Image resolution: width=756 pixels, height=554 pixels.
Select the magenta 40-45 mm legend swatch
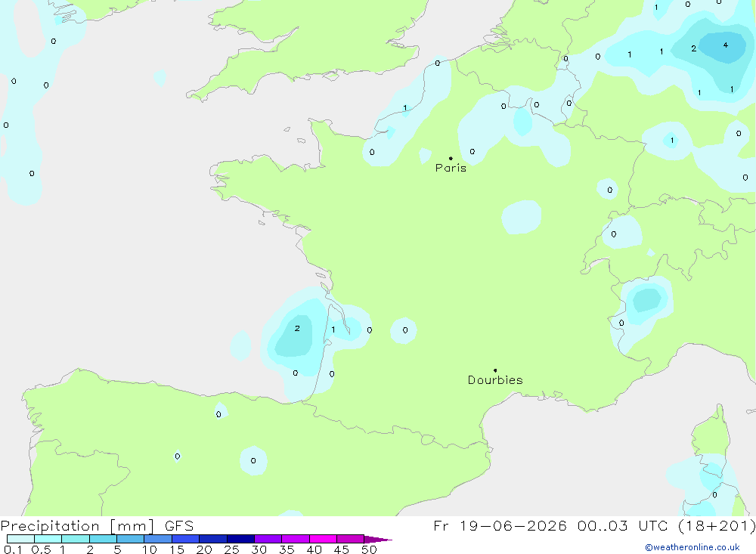coord(323,539)
